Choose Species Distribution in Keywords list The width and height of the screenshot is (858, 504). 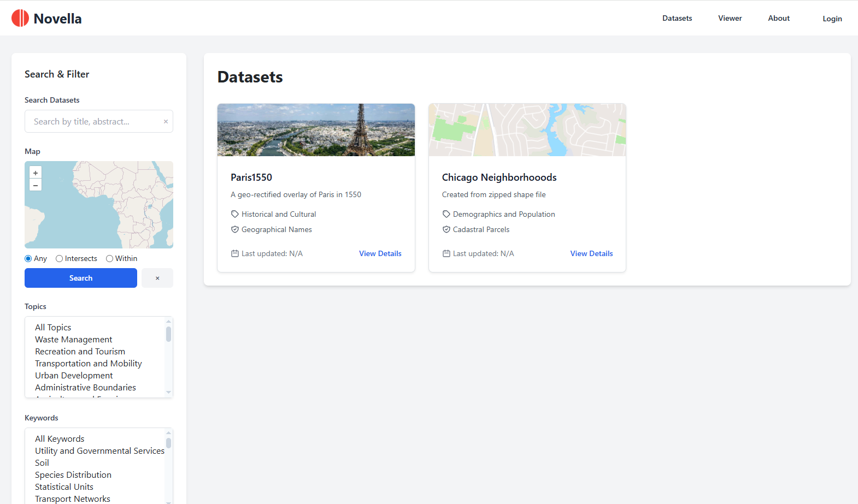click(x=73, y=475)
